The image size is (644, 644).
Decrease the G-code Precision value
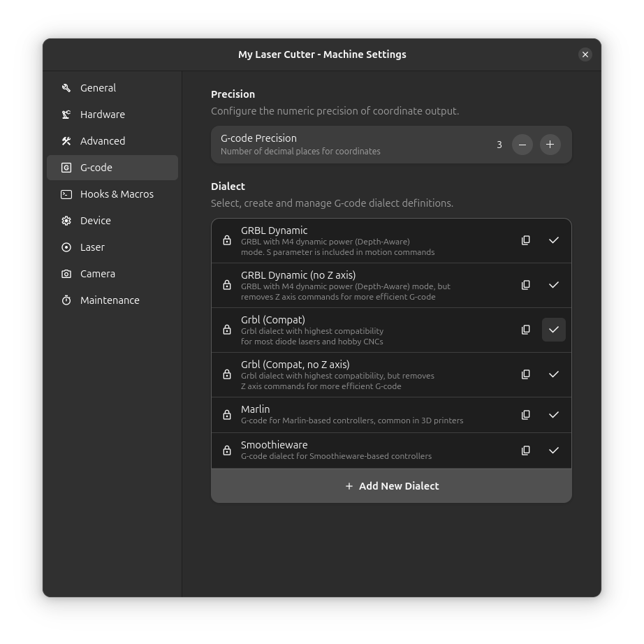(x=522, y=145)
